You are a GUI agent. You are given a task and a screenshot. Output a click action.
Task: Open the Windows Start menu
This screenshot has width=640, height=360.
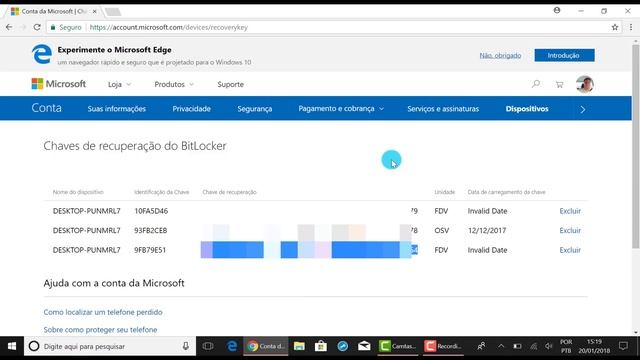12,347
